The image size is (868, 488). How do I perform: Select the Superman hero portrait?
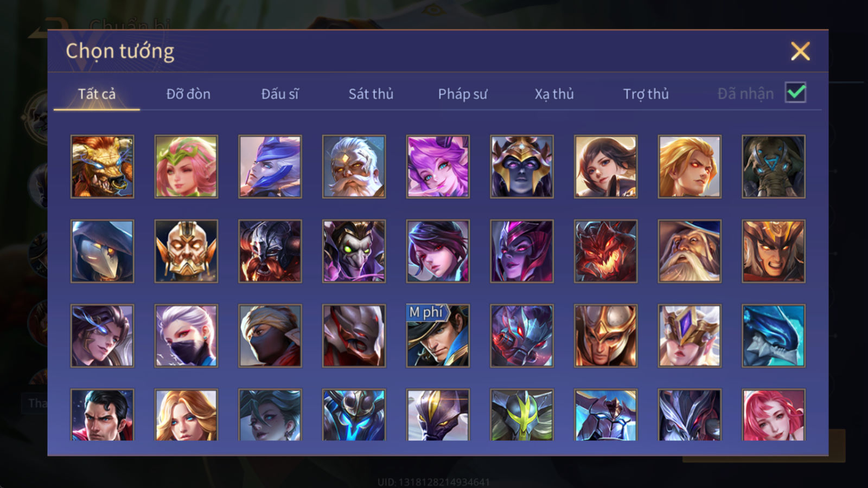coord(102,415)
